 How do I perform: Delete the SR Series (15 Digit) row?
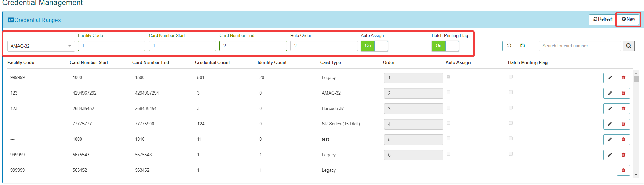click(x=623, y=124)
